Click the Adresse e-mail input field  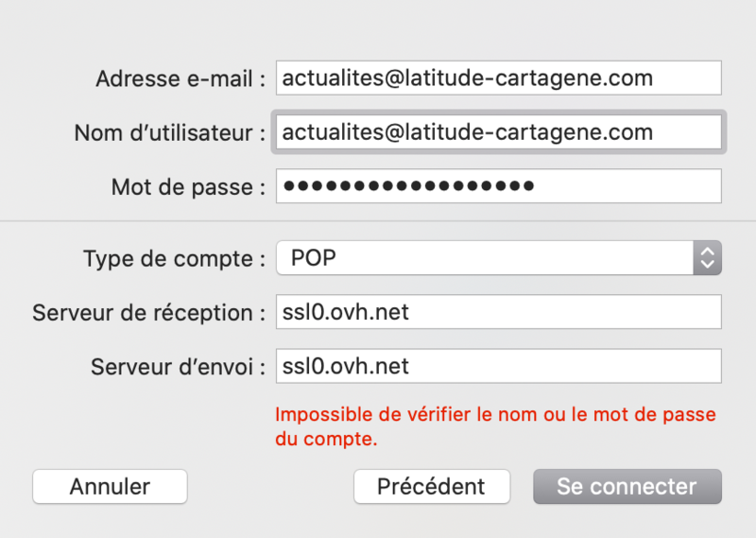498,78
